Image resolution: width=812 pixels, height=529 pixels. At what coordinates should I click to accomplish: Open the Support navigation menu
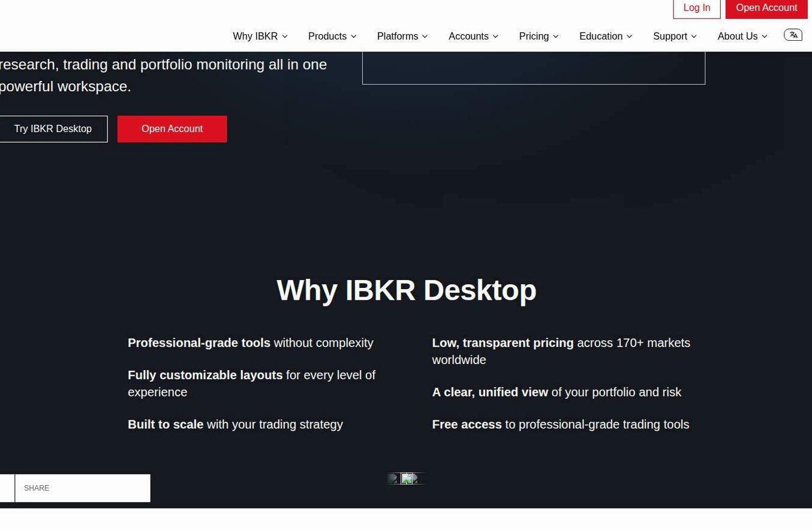tap(675, 37)
